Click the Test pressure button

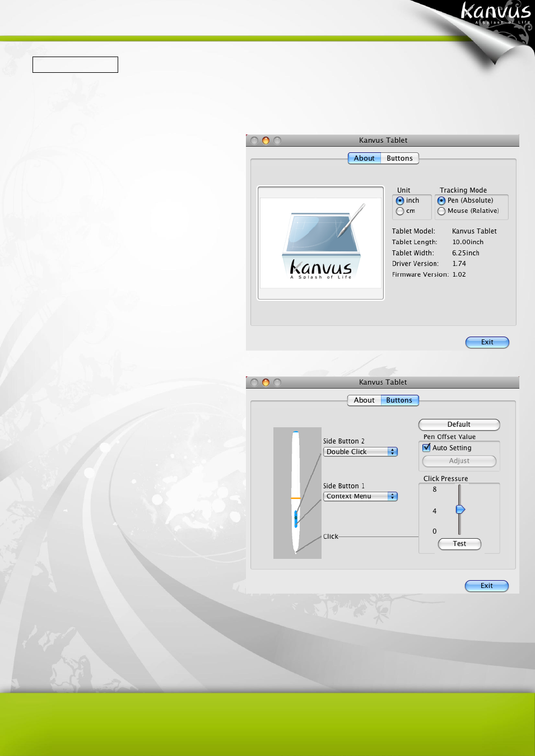click(x=459, y=544)
